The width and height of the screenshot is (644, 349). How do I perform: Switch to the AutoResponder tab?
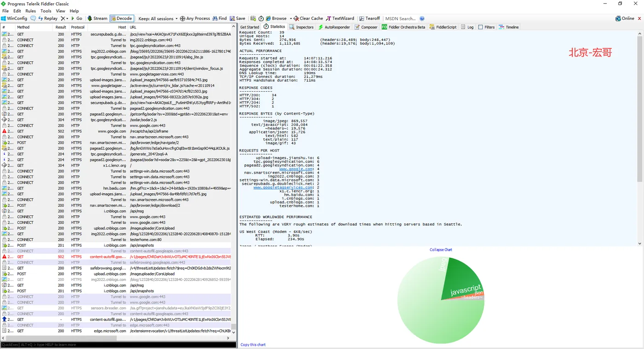(334, 27)
